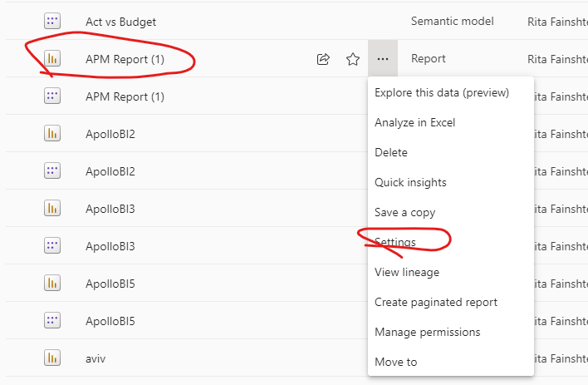Click the dotted semantic model icon beside ApolloBI2
The width and height of the screenshot is (588, 385).
[x=52, y=171]
